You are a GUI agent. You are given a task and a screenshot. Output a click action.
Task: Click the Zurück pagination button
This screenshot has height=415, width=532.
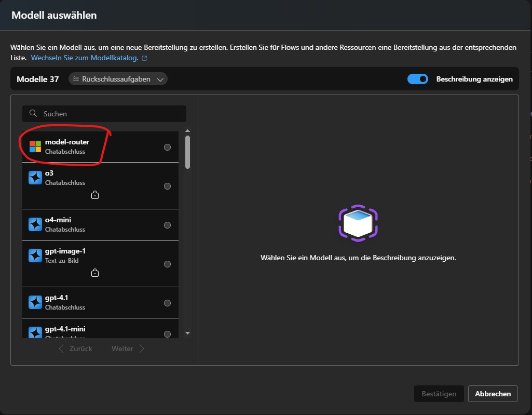(75, 349)
